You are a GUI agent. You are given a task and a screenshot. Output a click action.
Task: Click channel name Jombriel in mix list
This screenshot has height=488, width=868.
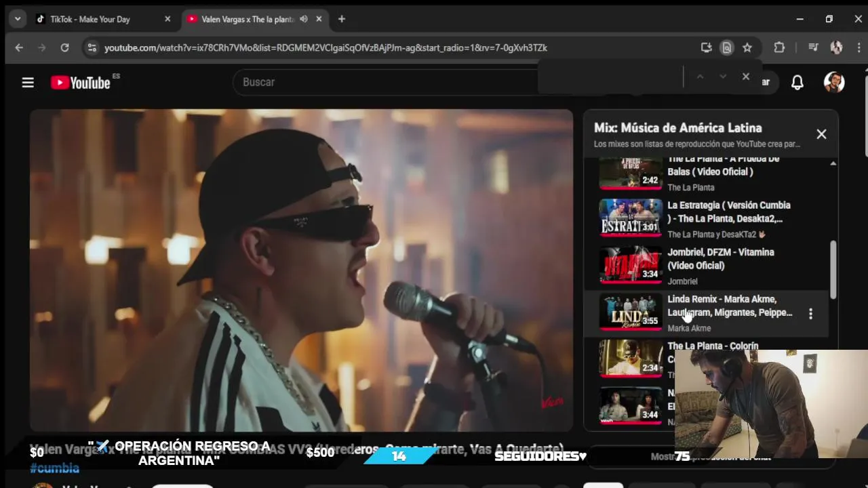pos(682,281)
